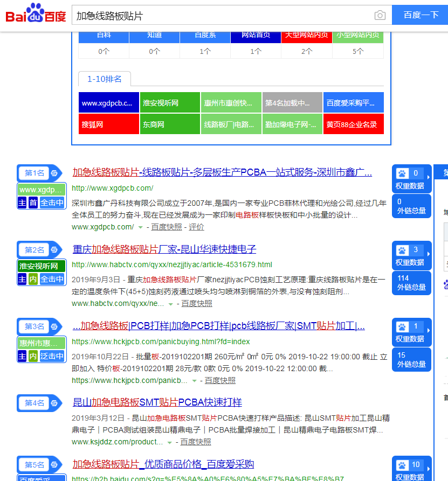Open dropdown arrow after https://www.hckjpcb.com/panicb...
The image size is (448, 481).
(194, 381)
